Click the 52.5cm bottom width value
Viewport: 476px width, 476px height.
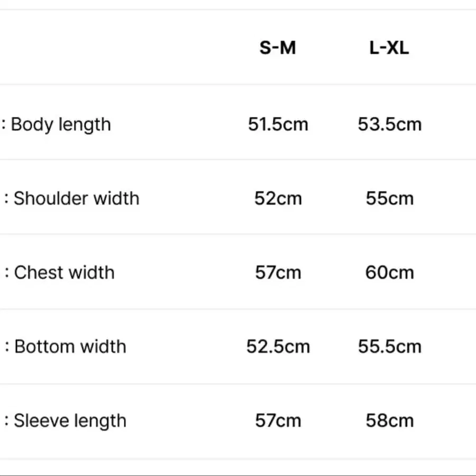tap(278, 347)
